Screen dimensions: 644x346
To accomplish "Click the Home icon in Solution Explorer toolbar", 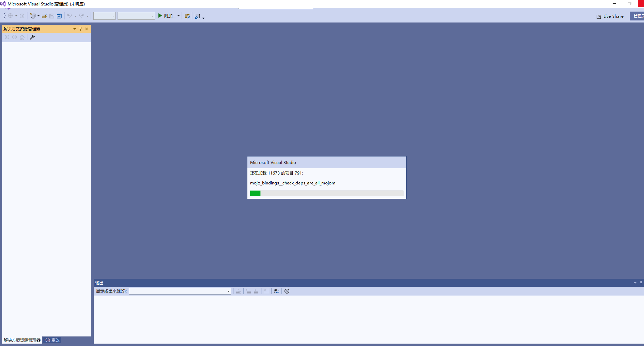I will pyautogui.click(x=22, y=37).
